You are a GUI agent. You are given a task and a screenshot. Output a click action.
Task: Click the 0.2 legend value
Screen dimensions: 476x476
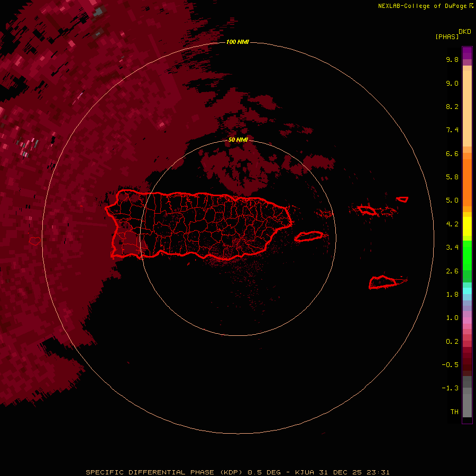pos(452,342)
